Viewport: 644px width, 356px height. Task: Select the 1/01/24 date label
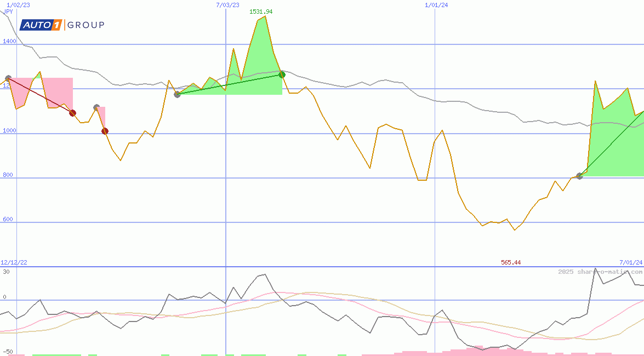pos(436,5)
